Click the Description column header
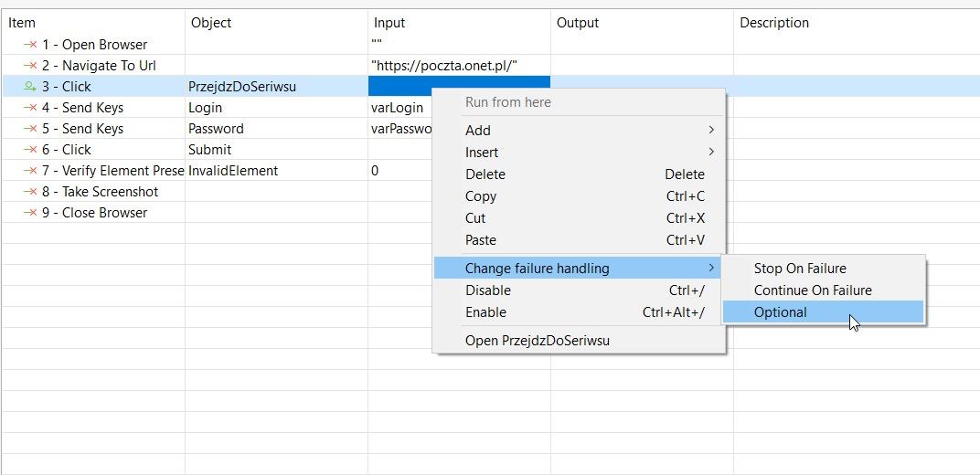The width and height of the screenshot is (980, 475). (773, 23)
